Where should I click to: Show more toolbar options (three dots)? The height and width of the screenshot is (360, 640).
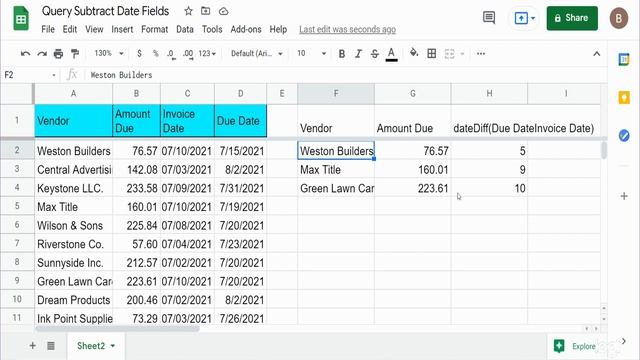(x=481, y=53)
